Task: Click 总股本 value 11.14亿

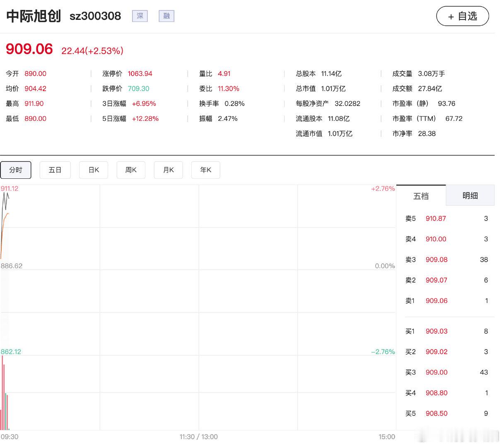Action: [x=331, y=74]
